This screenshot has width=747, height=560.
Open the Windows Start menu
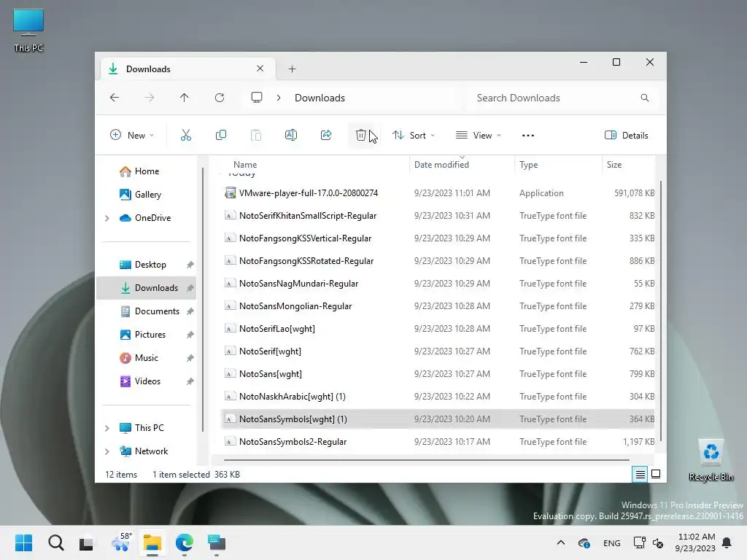click(24, 542)
